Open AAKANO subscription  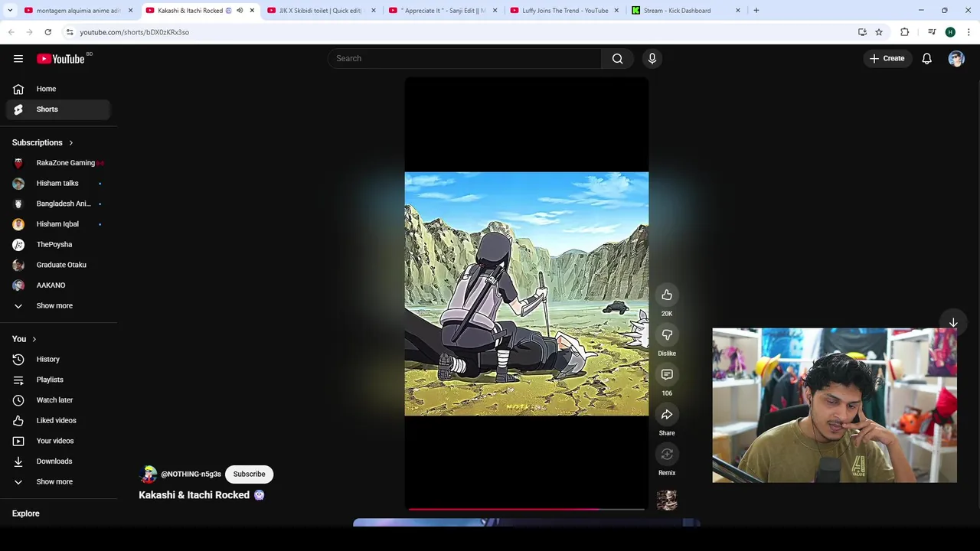(58, 285)
